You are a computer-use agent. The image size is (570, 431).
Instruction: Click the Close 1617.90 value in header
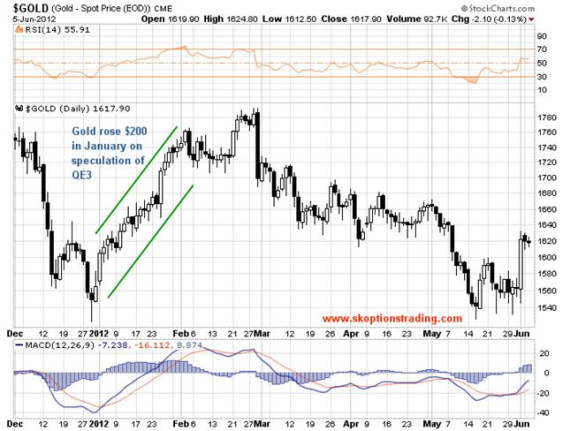pos(351,19)
